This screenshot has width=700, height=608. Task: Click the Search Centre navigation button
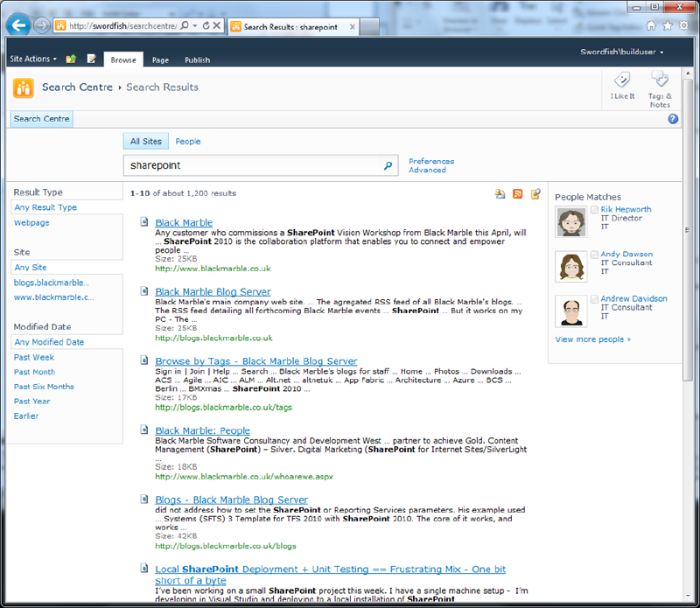click(41, 119)
